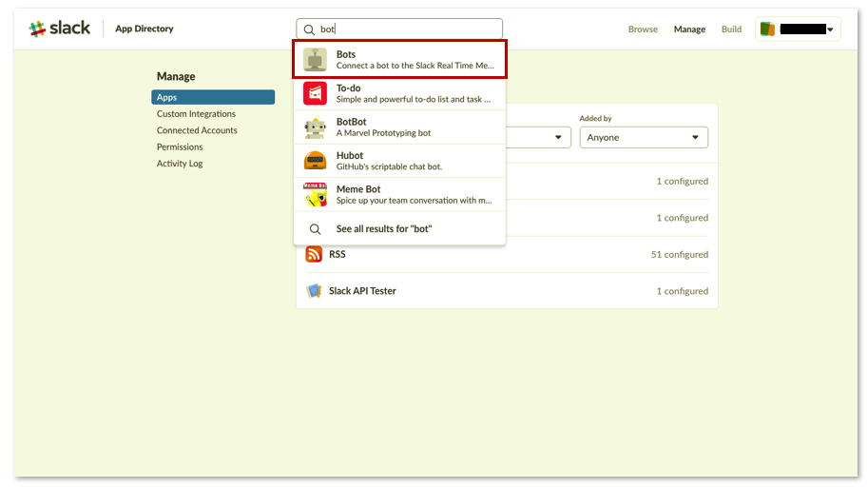Select the Meme Bot search result
868x488 pixels.
[399, 194]
